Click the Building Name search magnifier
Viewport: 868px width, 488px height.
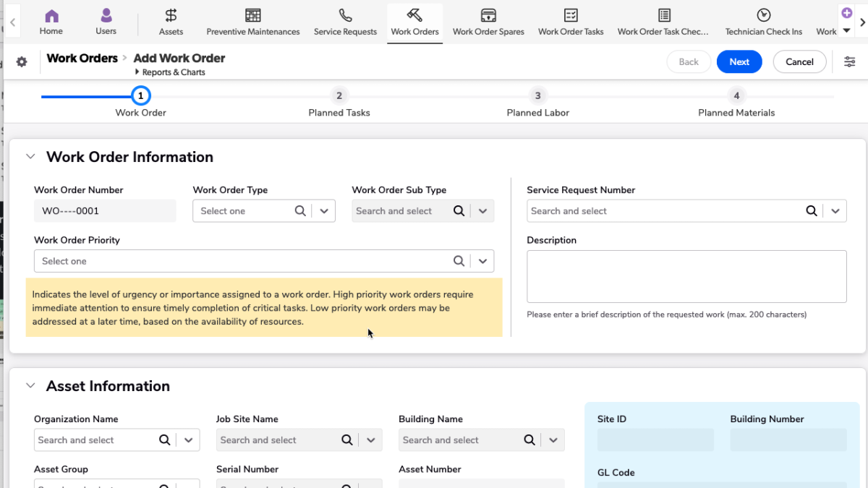(529, 440)
